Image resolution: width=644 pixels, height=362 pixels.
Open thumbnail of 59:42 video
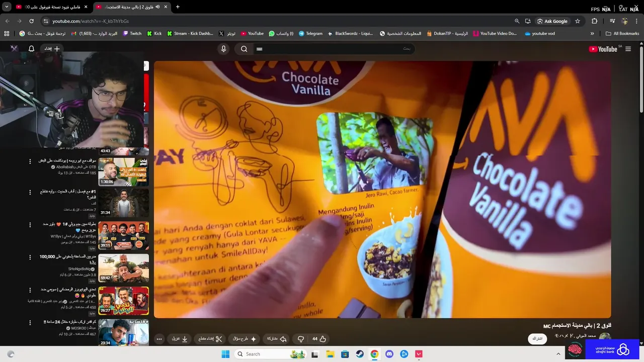pos(123,267)
